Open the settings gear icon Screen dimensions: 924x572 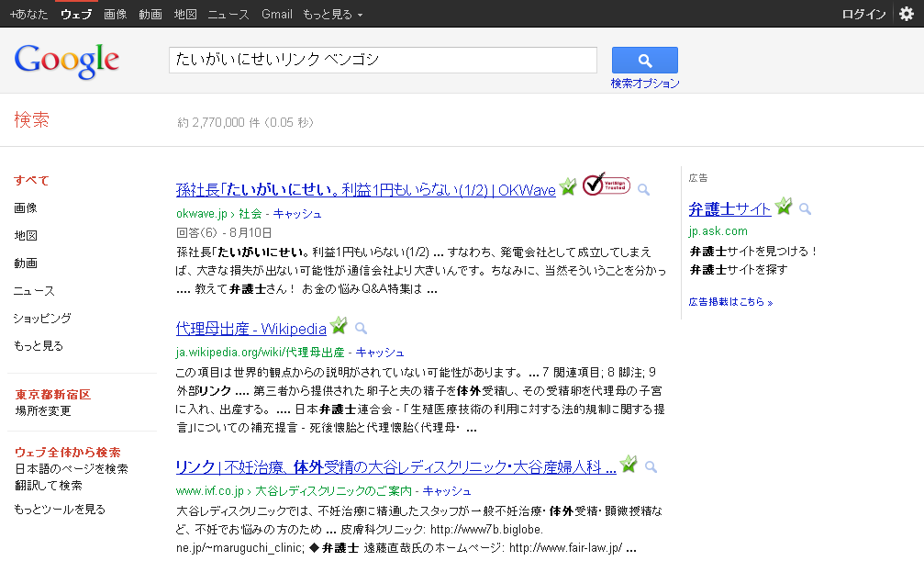(x=906, y=14)
